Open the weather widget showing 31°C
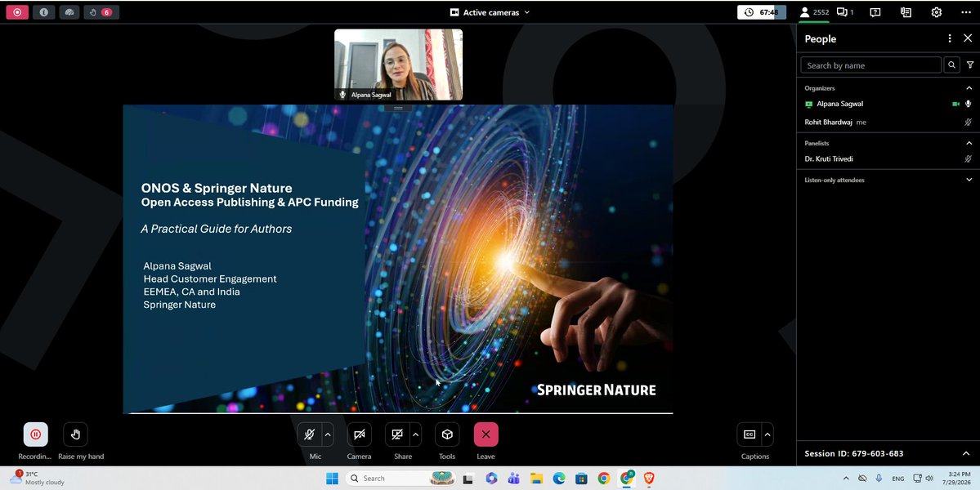This screenshot has height=490, width=980. pos(38,478)
